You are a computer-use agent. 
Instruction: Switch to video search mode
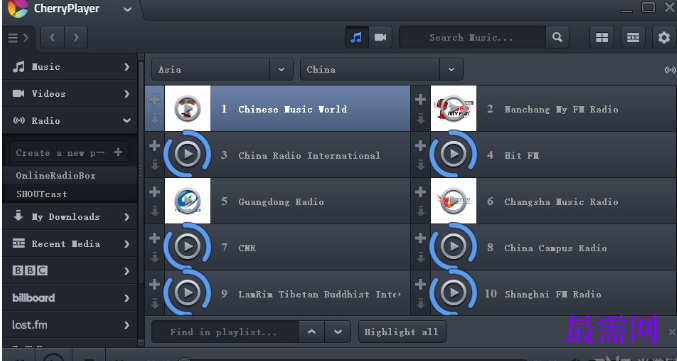pos(380,38)
